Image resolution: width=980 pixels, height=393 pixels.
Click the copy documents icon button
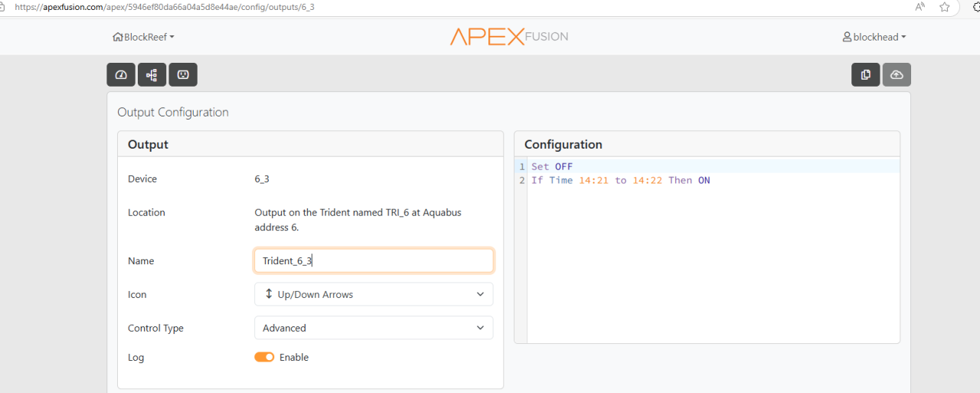(866, 74)
